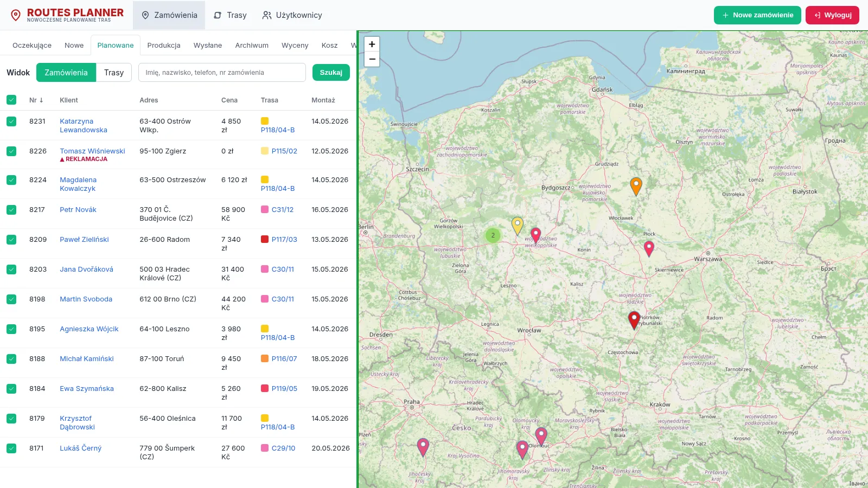The height and width of the screenshot is (488, 868).
Task: Click the orange color swatch for P116/07
Action: point(265,358)
